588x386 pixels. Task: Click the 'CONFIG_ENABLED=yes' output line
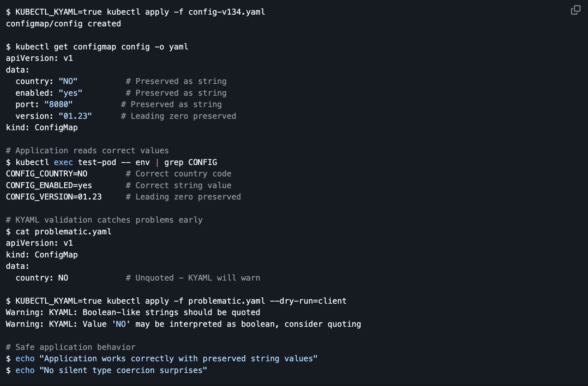point(49,186)
